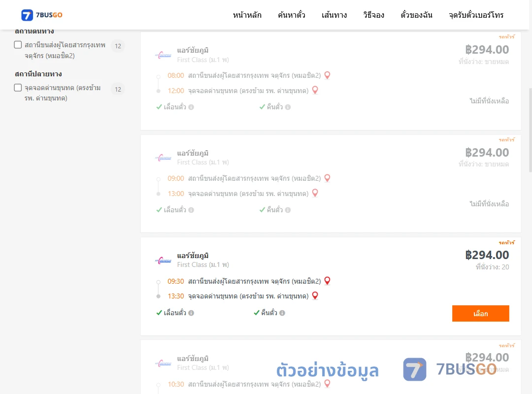The height and width of the screenshot is (394, 532).
Task: Open the เส้นทาง menu item
Action: (334, 15)
